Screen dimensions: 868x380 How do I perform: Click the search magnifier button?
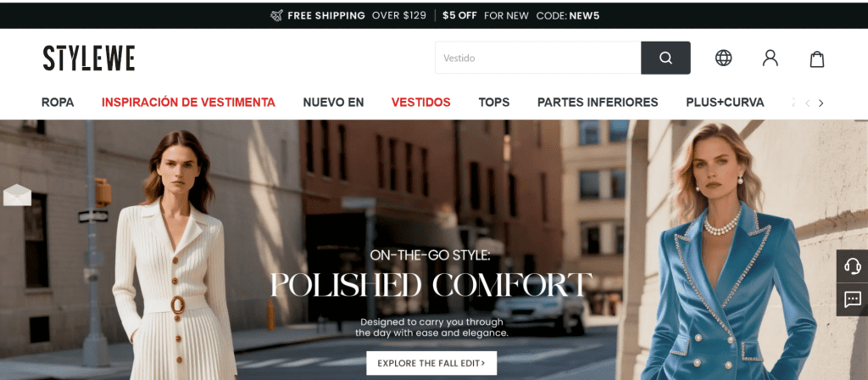click(665, 58)
